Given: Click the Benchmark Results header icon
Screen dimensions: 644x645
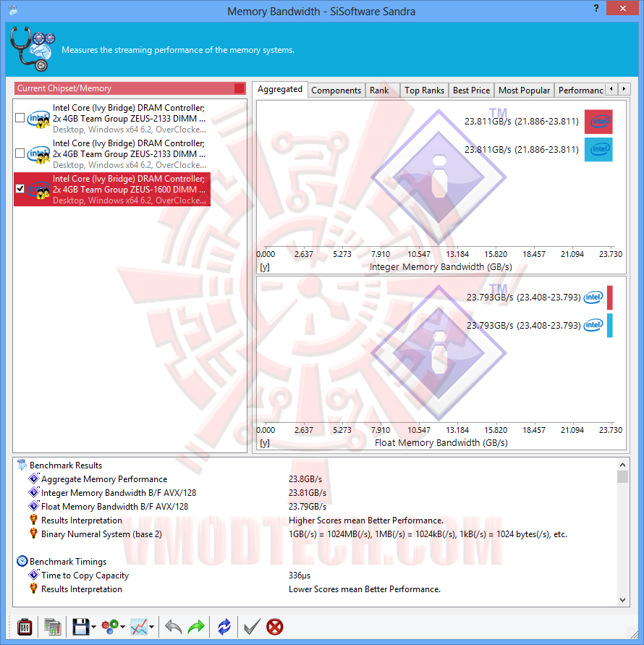Looking at the screenshot, I should pyautogui.click(x=22, y=465).
